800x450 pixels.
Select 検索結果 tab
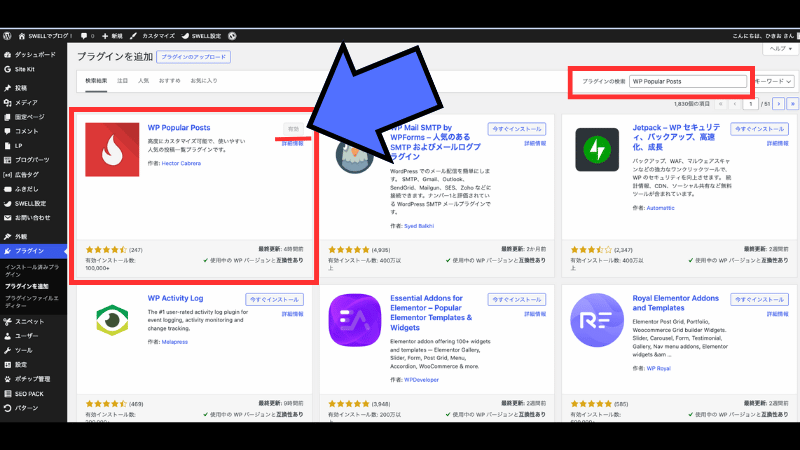click(96, 81)
